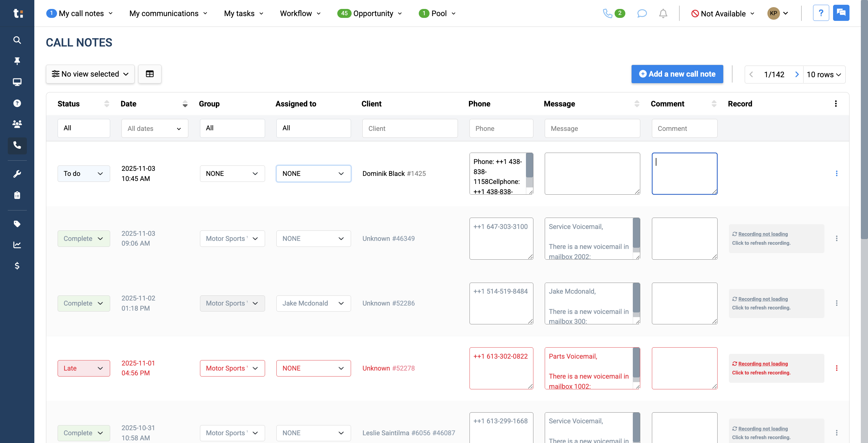Click the table layout icon button
868x443 pixels.
(x=150, y=74)
